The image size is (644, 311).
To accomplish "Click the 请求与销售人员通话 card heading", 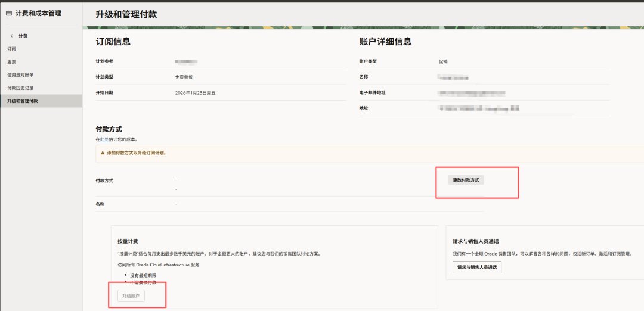I will (x=476, y=241).
